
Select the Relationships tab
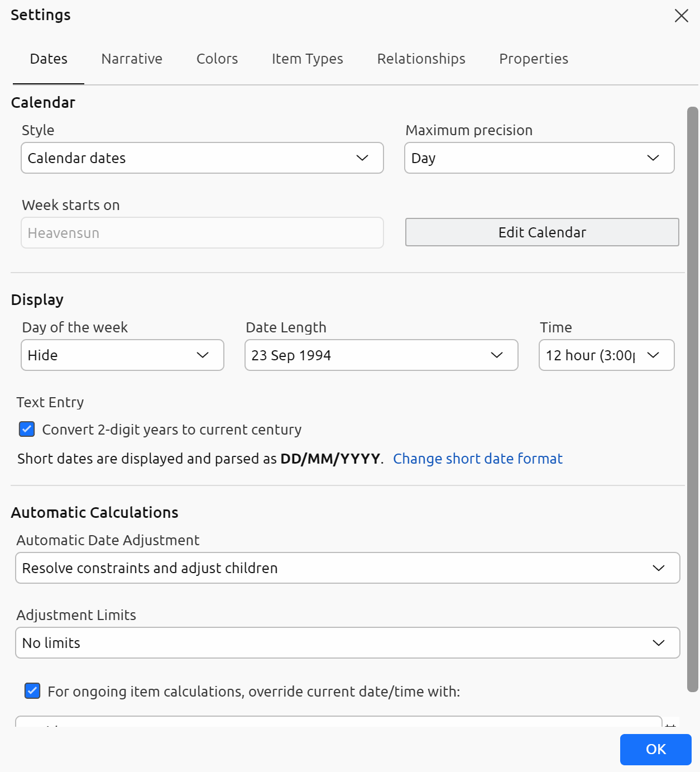pyautogui.click(x=421, y=59)
